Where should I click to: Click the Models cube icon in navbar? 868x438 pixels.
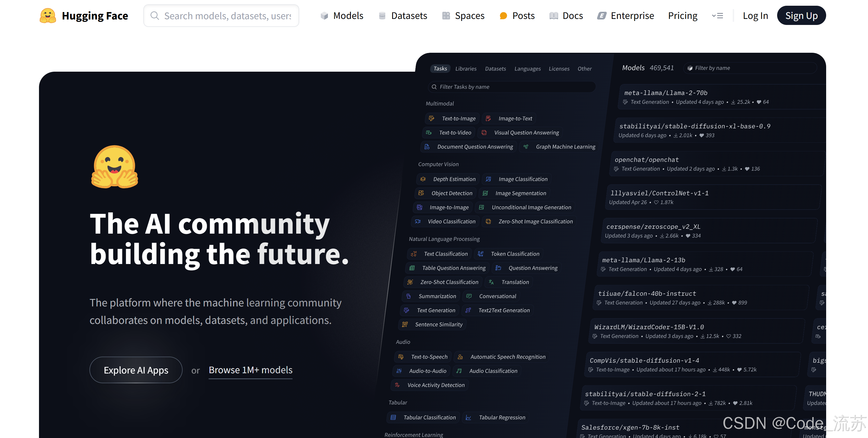(324, 16)
